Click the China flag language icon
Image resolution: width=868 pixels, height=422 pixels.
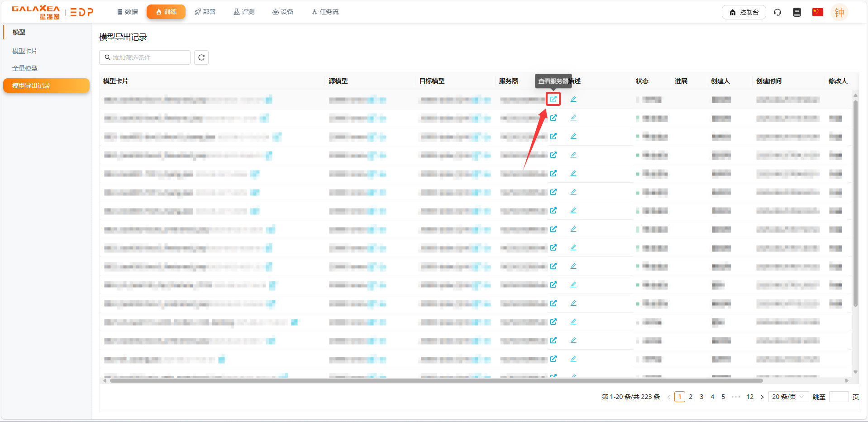pos(817,12)
